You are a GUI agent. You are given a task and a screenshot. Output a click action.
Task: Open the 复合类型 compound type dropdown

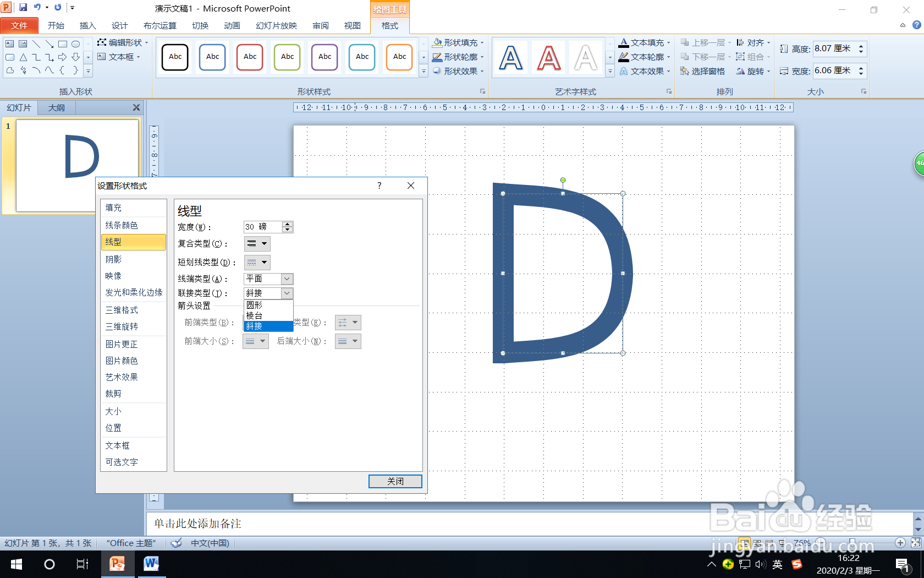[257, 243]
